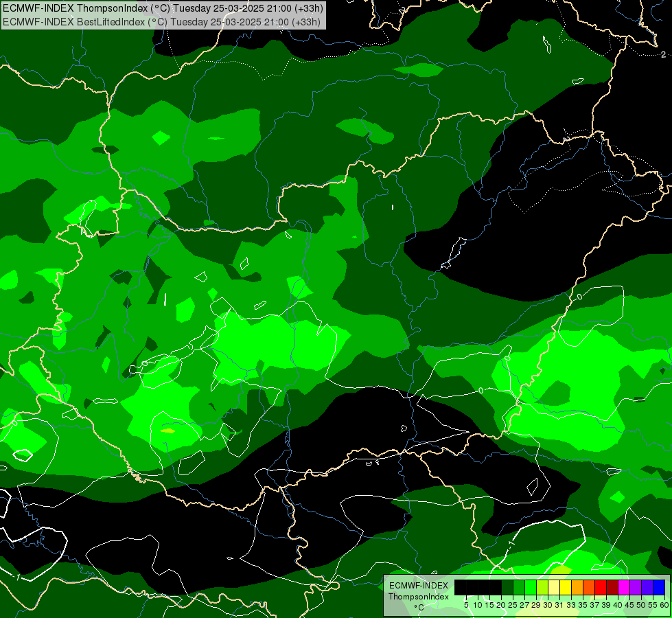The width and height of the screenshot is (672, 618).
Task: Click the legend tick value 5
Action: [466, 605]
